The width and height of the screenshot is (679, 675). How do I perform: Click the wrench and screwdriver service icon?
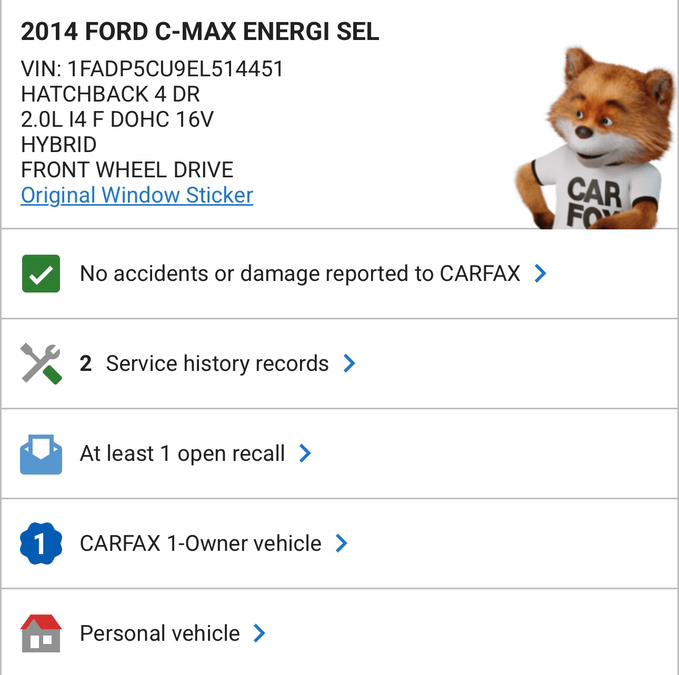tap(41, 364)
